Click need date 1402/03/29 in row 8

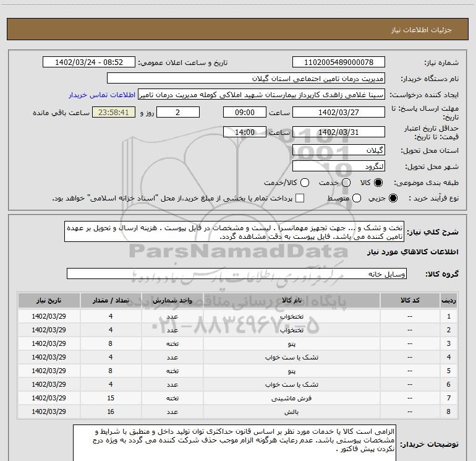pyautogui.click(x=49, y=411)
